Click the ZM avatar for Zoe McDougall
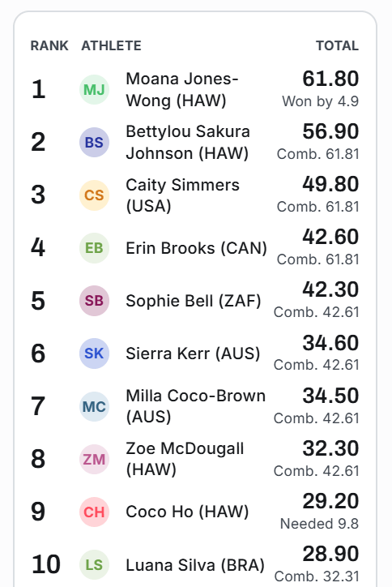Screen dimensions: 392x587 point(94,460)
